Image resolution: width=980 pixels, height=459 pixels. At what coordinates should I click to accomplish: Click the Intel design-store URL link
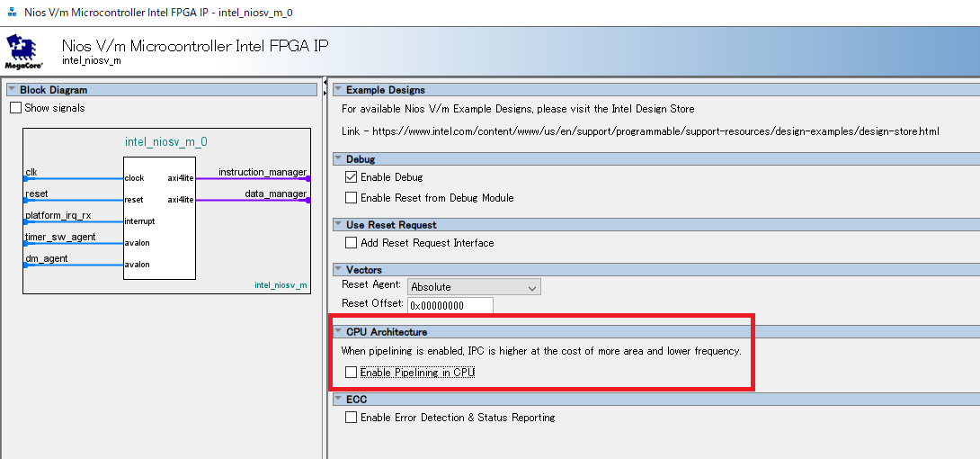[x=655, y=131]
